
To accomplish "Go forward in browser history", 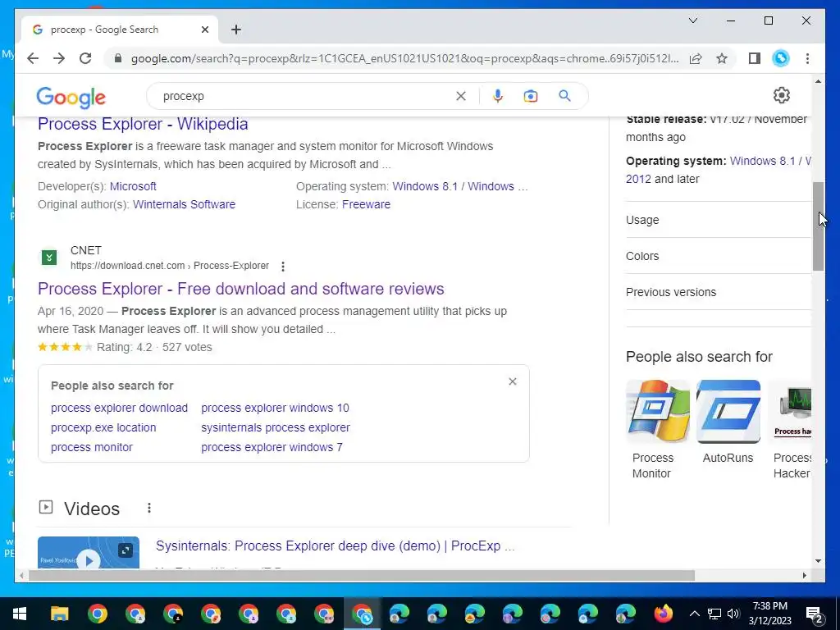I will 59,58.
